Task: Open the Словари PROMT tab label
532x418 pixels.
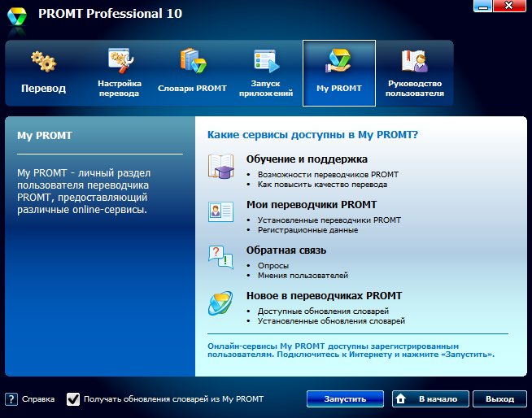Action: coord(192,88)
